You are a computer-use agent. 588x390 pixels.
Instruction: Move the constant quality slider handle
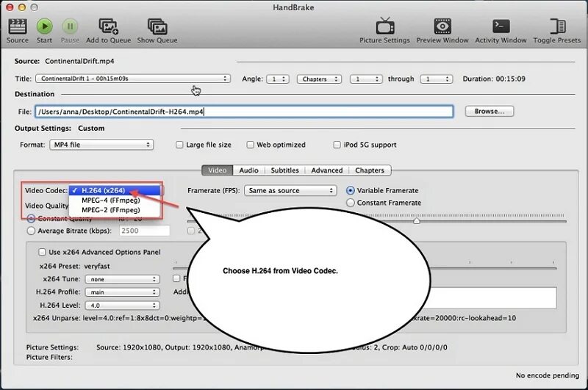pyautogui.click(x=417, y=221)
